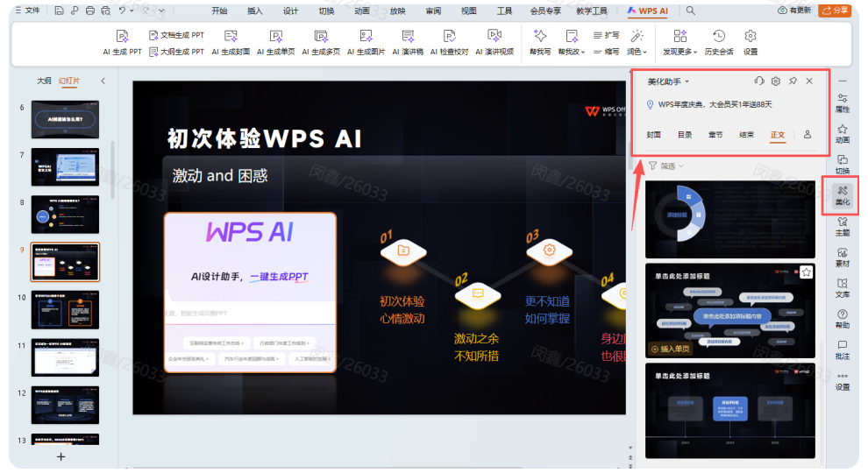Open the 文件 menu

tap(28, 11)
